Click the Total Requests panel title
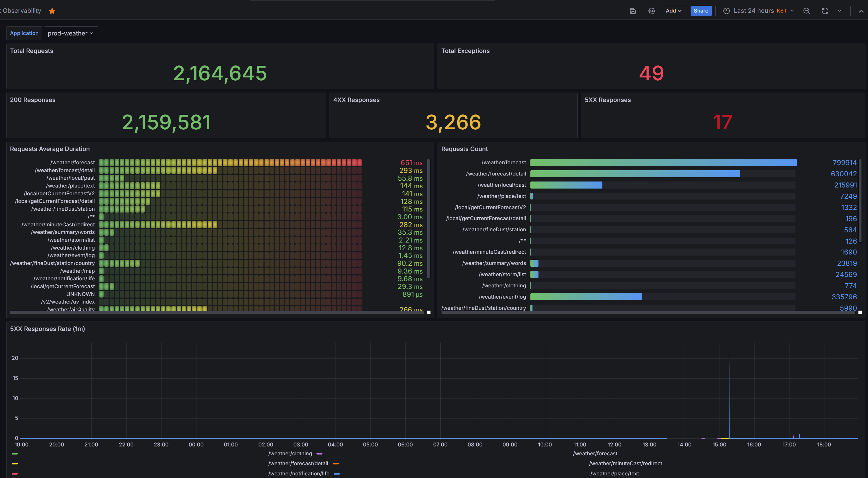868x478 pixels. [32, 51]
